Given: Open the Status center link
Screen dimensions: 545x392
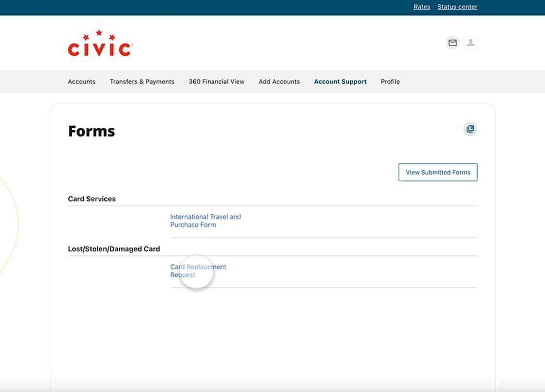Looking at the screenshot, I should (457, 7).
